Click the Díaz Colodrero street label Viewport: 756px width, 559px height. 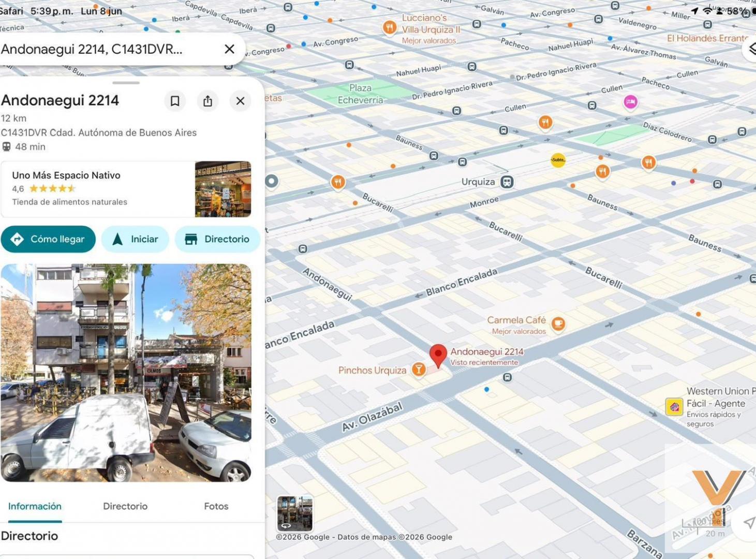coord(668,131)
